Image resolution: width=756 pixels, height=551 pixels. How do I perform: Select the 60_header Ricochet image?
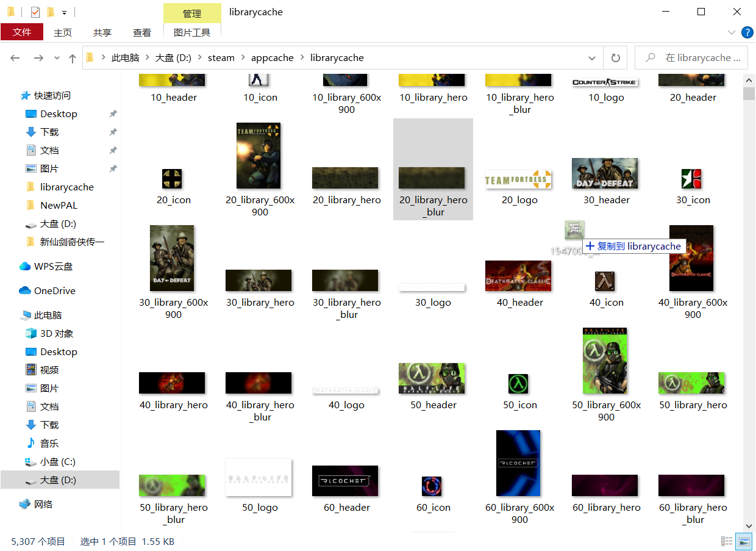click(345, 481)
